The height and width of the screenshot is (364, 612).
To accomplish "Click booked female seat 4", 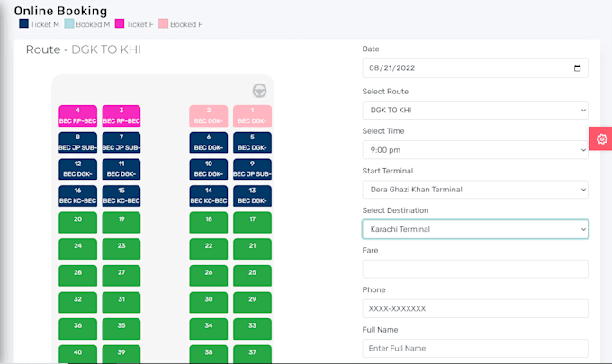I will [78, 115].
